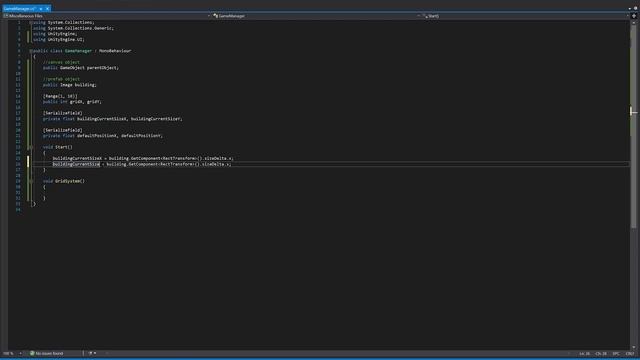This screenshot has height=360, width=640.
Task: Collapse the GridSystem method outlining
Action: pos(31,181)
